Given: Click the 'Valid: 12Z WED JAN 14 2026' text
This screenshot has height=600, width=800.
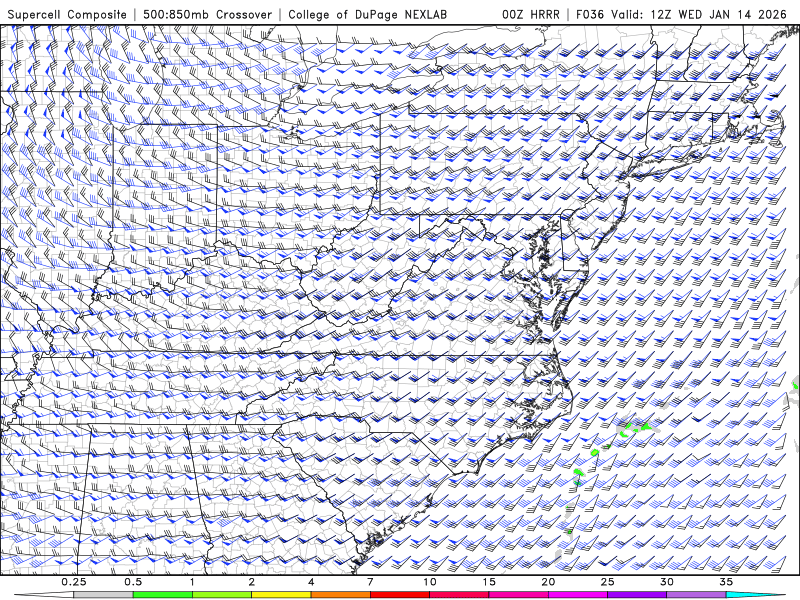Looking at the screenshot, I should point(699,14).
